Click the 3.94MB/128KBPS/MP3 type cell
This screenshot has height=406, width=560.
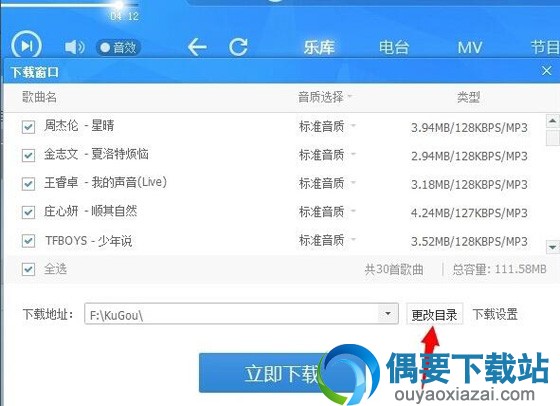click(469, 127)
